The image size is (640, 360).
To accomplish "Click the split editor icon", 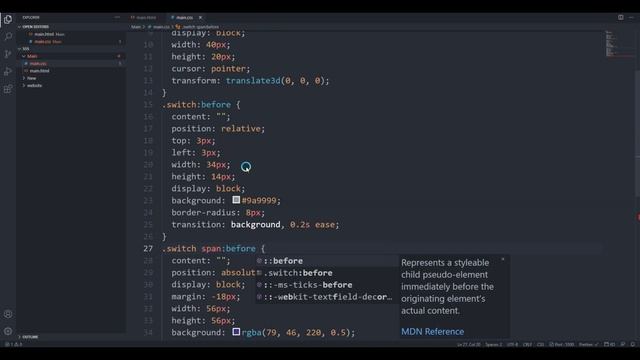I will [x=620, y=17].
